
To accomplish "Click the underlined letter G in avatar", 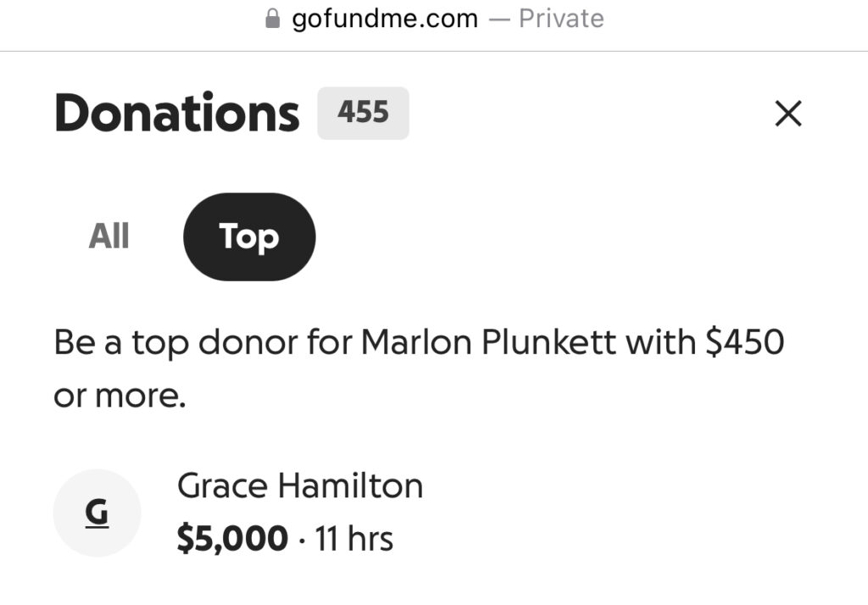I will (x=97, y=513).
